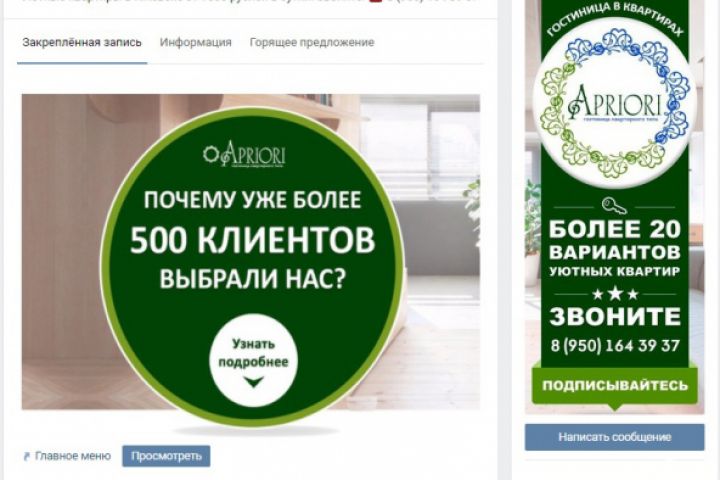The height and width of the screenshot is (480, 720).
Task: Open the Главное меню link
Action: pyautogui.click(x=73, y=456)
